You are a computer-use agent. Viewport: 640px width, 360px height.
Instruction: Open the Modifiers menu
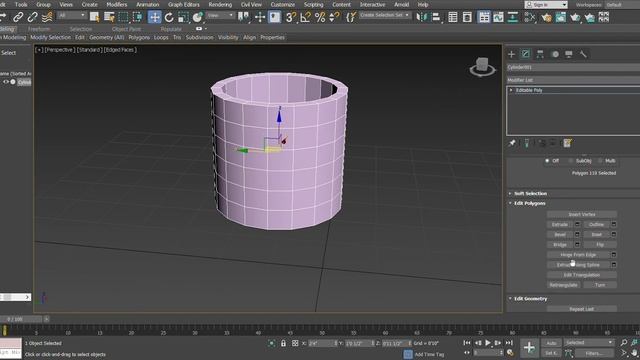click(x=117, y=5)
